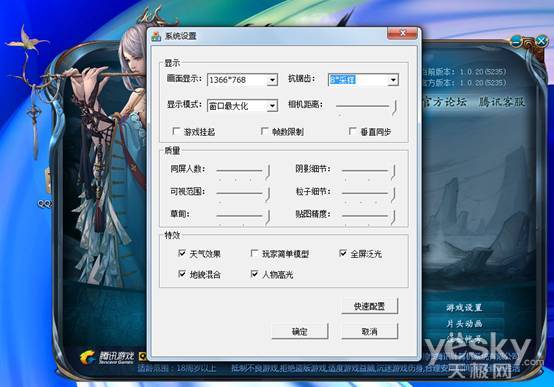Open the 抗锯齿 anti-aliasing dropdown
This screenshot has width=554, height=387.
(393, 80)
